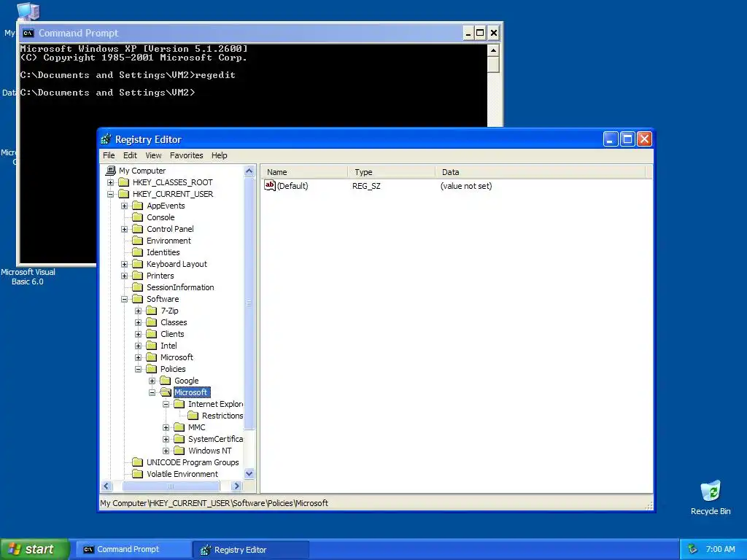
Task: Collapse the HKEY_CURRENT_USER node
Action: (x=111, y=194)
